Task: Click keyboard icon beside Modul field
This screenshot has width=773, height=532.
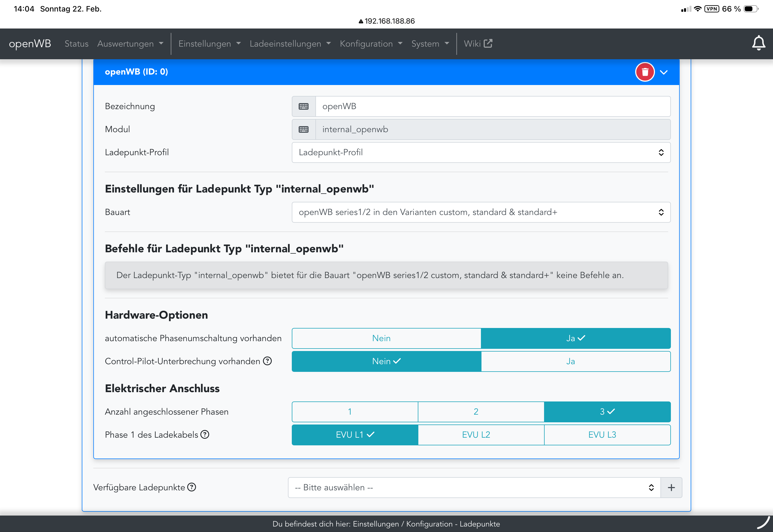Action: [x=303, y=129]
